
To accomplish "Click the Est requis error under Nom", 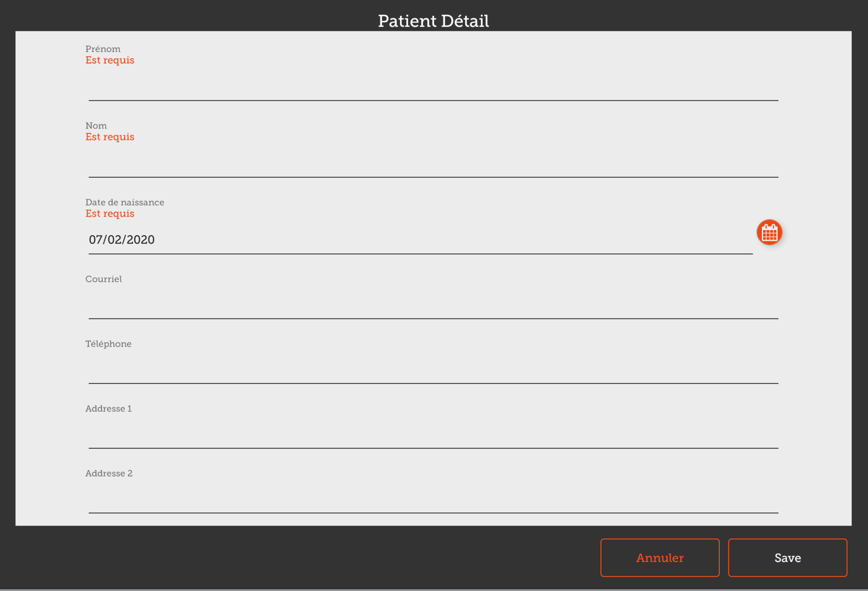I will click(x=110, y=137).
